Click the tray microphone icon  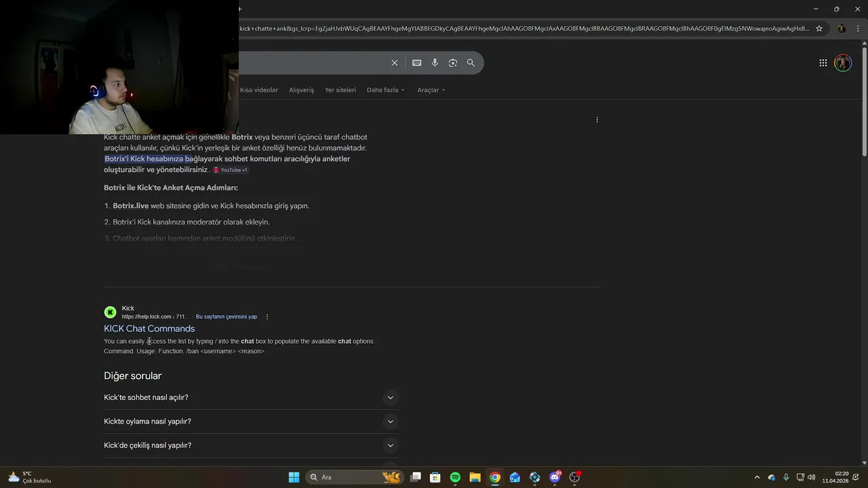[786, 477]
